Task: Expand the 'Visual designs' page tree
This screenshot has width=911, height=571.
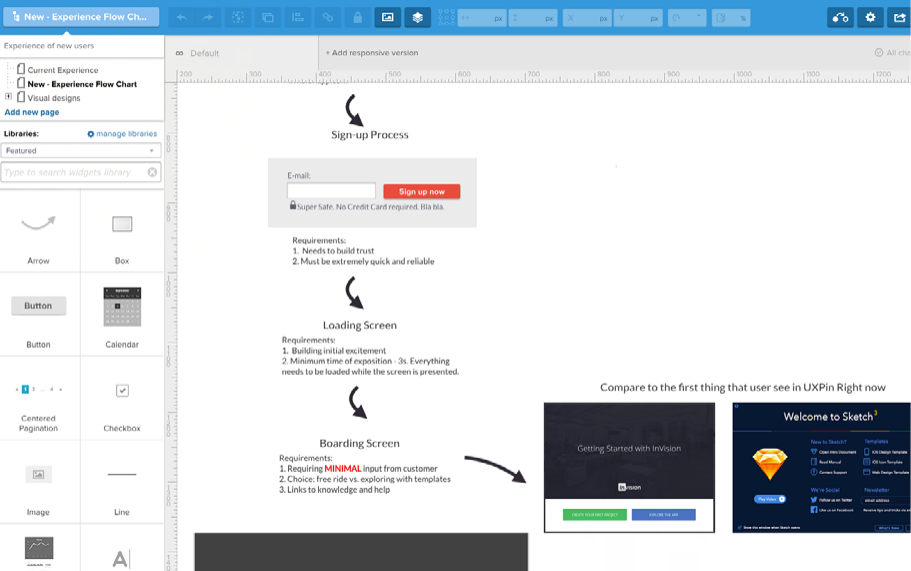Action: coord(8,96)
